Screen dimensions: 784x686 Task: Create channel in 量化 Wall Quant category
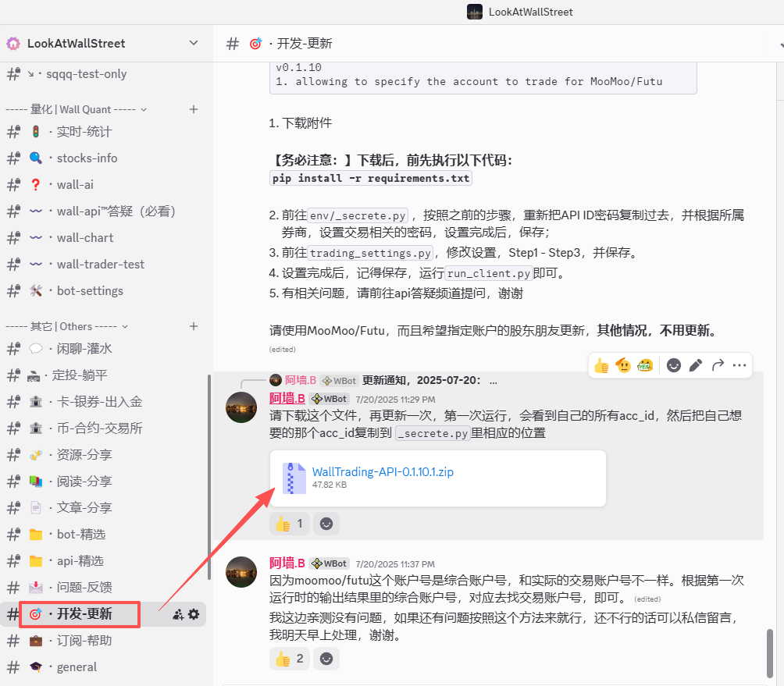(x=194, y=109)
